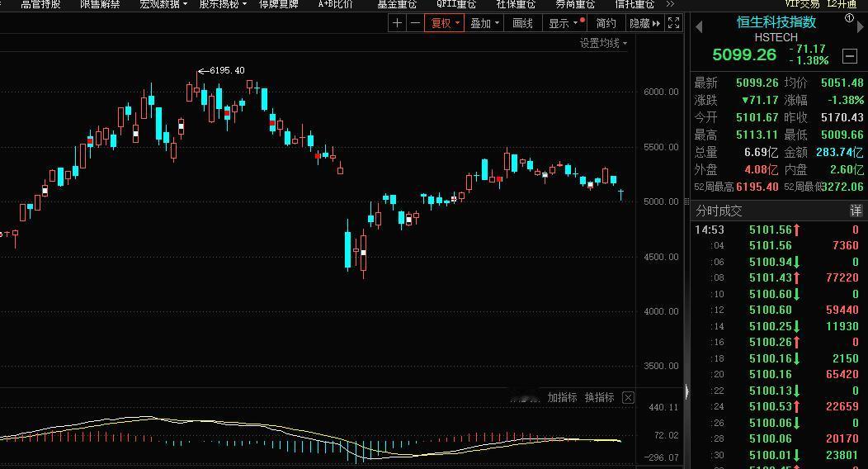Select tick row with volume 59440

tap(778, 310)
